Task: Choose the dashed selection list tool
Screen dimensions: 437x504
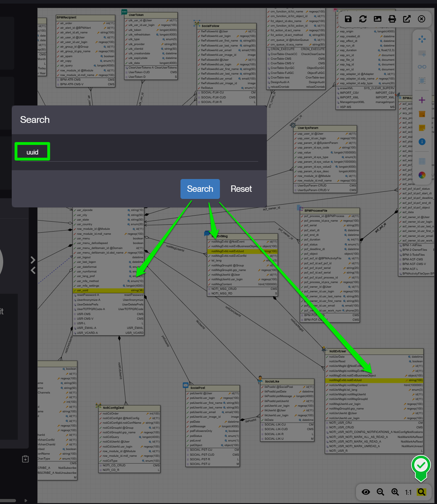Action: pyautogui.click(x=422, y=81)
